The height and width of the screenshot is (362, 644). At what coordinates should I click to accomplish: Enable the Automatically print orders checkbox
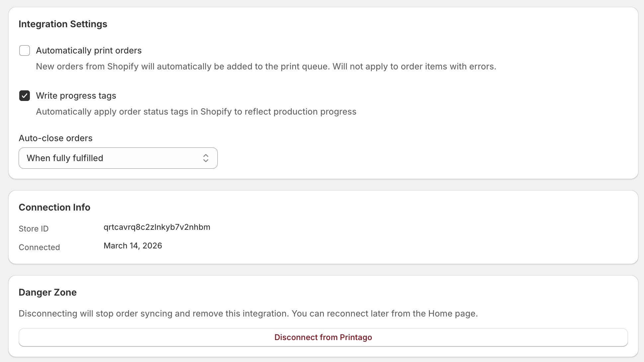click(x=25, y=50)
